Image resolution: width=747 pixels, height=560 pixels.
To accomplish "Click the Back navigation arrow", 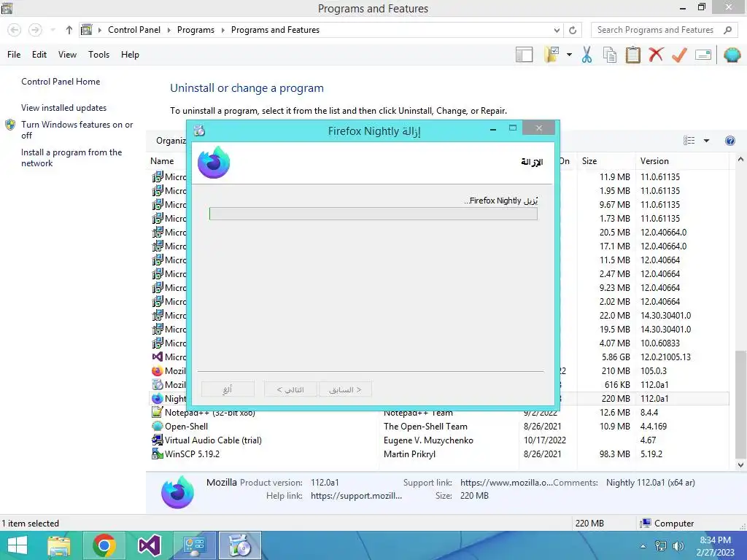I will pyautogui.click(x=15, y=30).
